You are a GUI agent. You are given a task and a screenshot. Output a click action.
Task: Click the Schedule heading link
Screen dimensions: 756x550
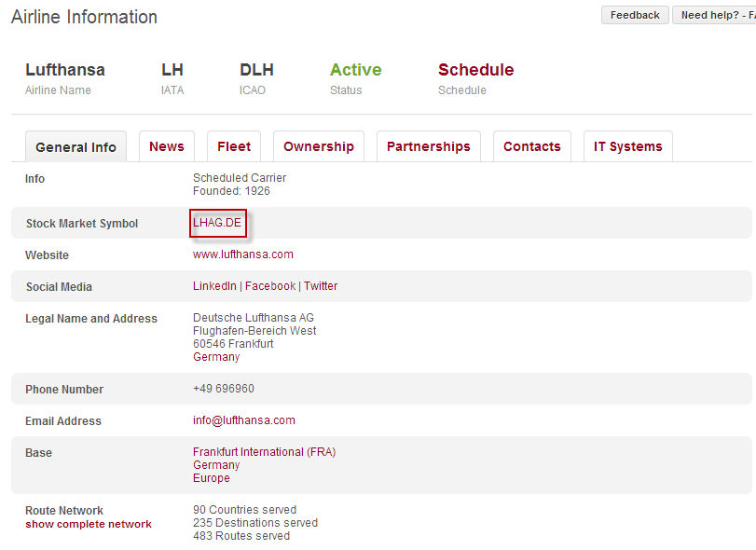click(x=475, y=70)
